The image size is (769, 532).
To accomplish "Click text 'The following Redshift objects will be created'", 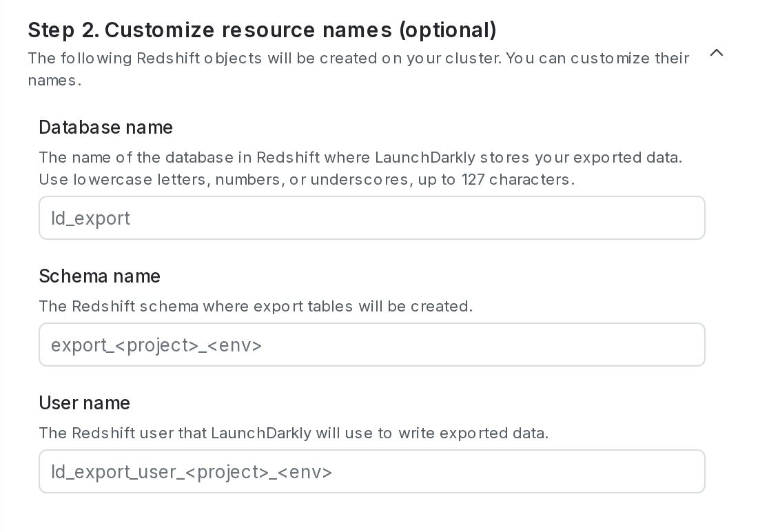I will (x=203, y=59).
